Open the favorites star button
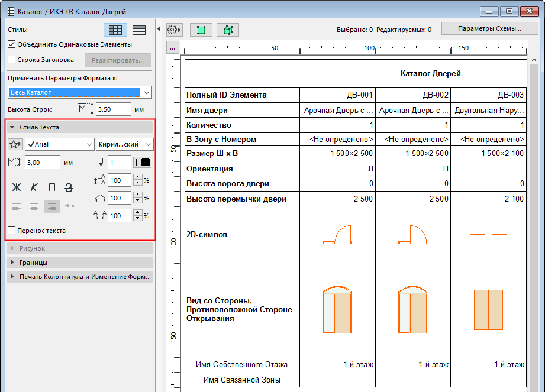Screen dimensions: 545x392 pyautogui.click(x=15, y=144)
